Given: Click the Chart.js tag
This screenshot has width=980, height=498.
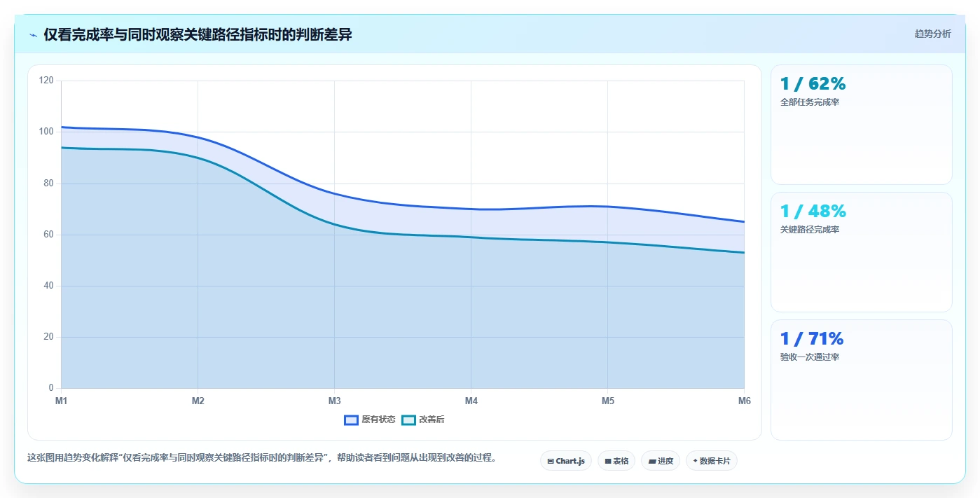Looking at the screenshot, I should pos(566,461).
